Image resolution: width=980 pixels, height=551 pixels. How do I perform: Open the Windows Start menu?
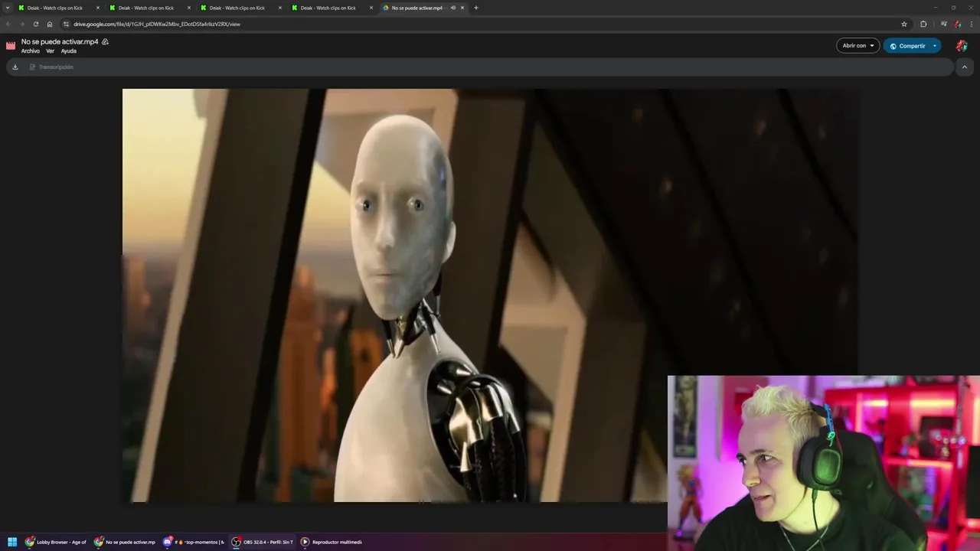pos(12,542)
